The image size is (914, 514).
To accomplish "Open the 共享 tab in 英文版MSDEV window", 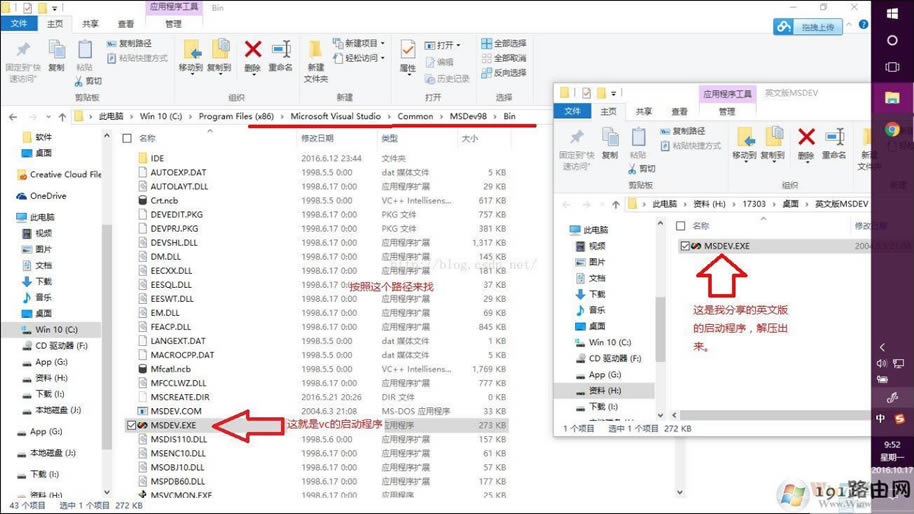I will pos(644,112).
